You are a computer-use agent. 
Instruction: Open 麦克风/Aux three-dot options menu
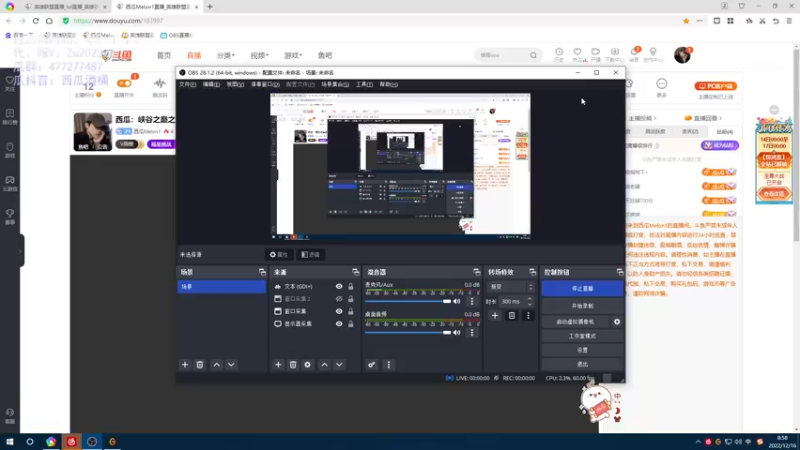(x=472, y=302)
